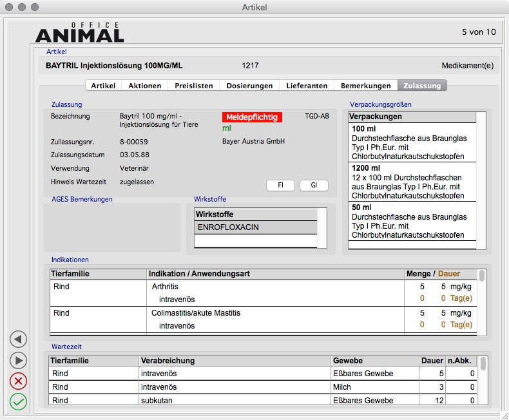Click the red Meldepflichtig badge
This screenshot has height=420, width=509.
(x=252, y=117)
